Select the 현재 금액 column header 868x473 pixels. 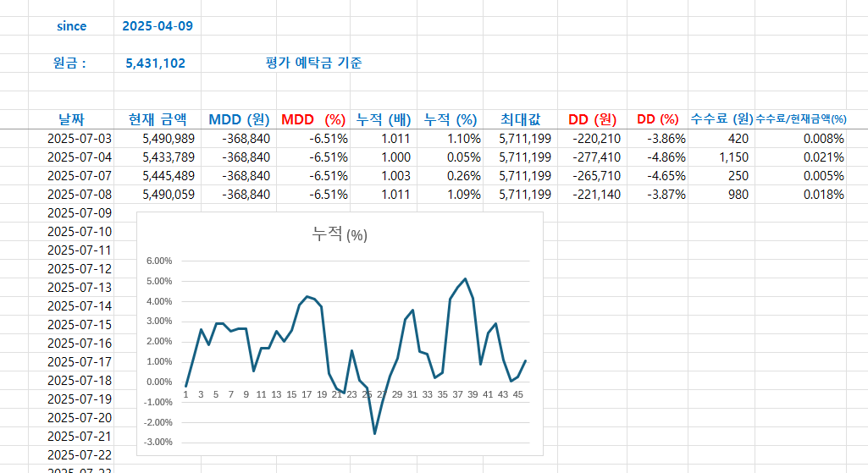[x=158, y=119]
